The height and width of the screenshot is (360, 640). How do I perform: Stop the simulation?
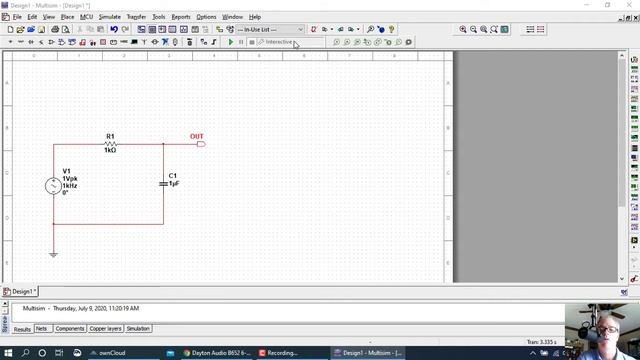252,42
